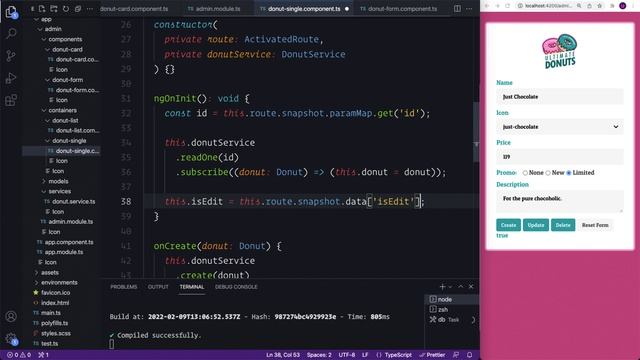Collapse all folders in Explorer
Screen dimensions: 640x360
pyautogui.click(x=78, y=9)
